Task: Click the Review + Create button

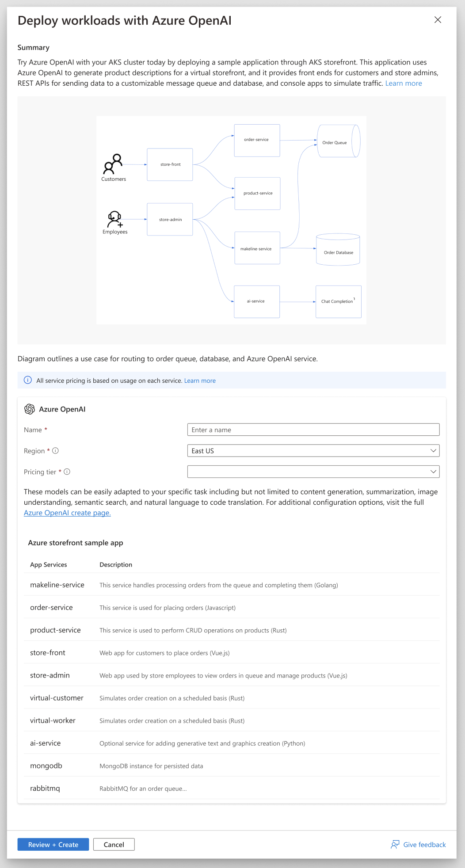Action: 53,845
